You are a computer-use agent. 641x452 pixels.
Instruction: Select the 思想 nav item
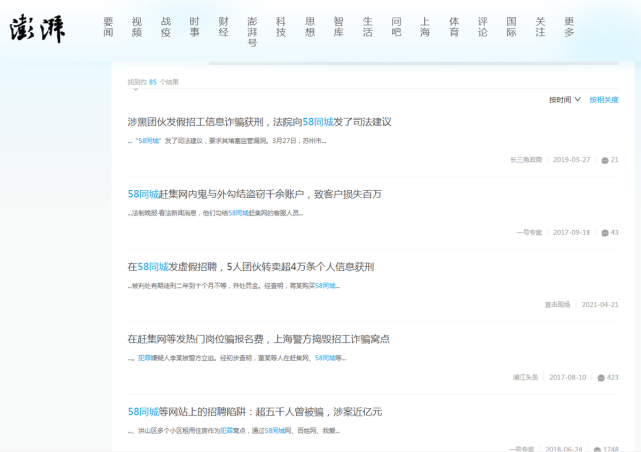click(310, 27)
